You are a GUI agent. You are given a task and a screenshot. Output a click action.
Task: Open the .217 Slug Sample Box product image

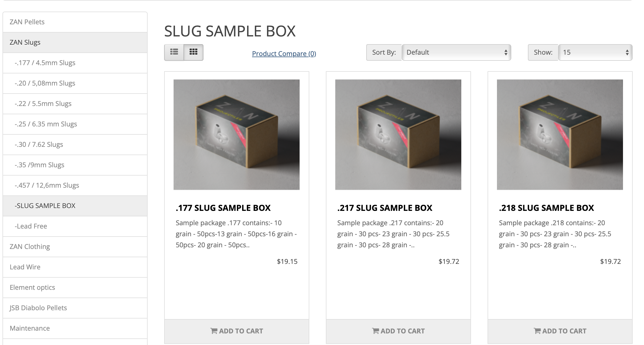click(398, 135)
